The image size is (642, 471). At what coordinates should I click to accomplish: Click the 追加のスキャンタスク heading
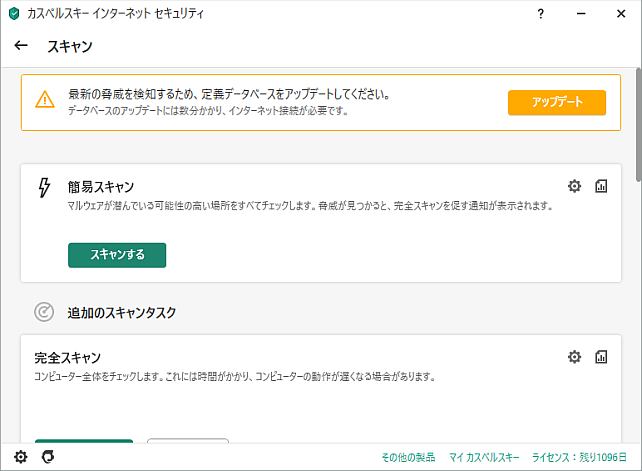[x=122, y=312]
